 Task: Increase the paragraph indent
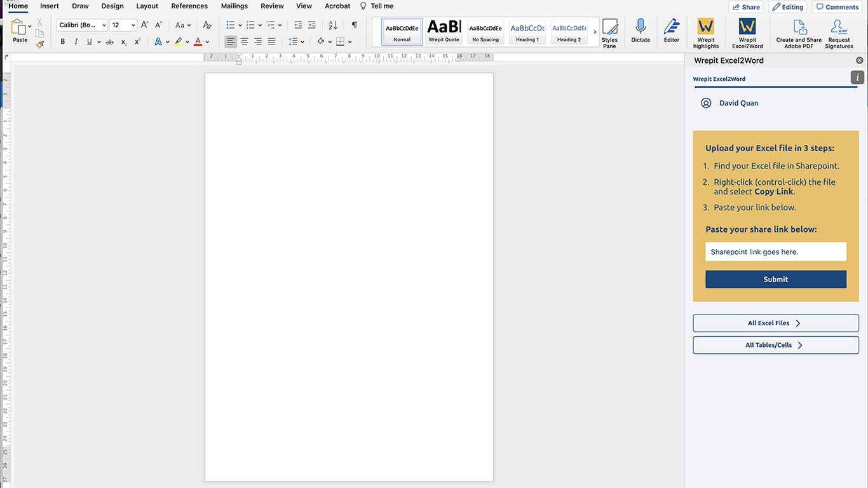click(x=311, y=25)
